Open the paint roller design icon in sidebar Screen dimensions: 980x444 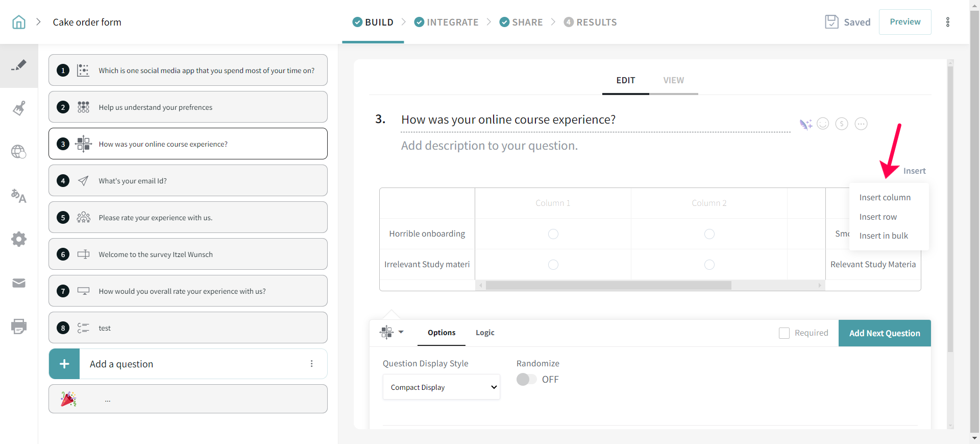pyautogui.click(x=19, y=108)
